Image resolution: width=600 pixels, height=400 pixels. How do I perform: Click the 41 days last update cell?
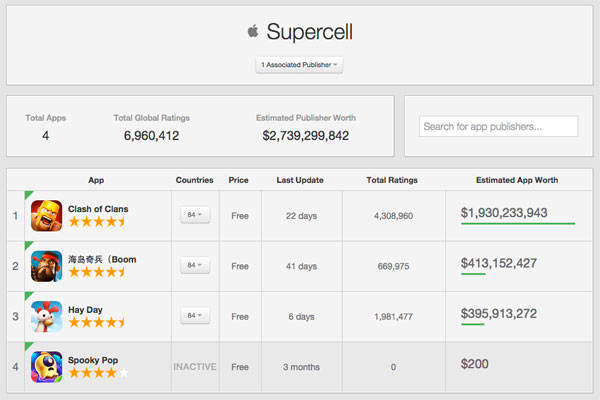(302, 266)
